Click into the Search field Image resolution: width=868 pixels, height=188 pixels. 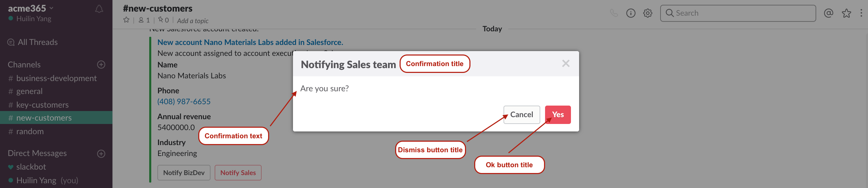coord(738,13)
